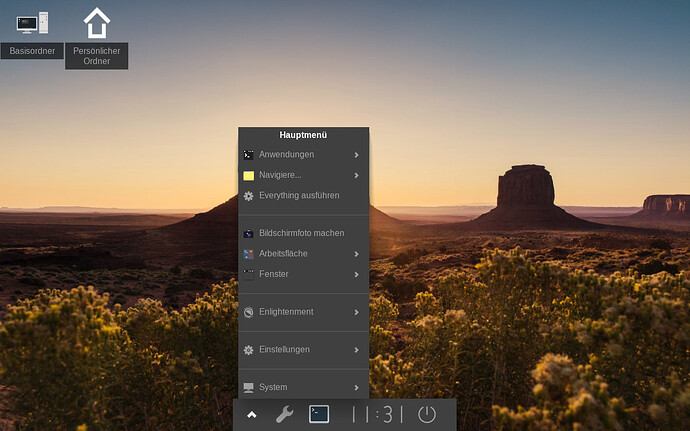The width and height of the screenshot is (690, 431).
Task: Open the Persönlicher Ordner home icon
Action: 96,23
